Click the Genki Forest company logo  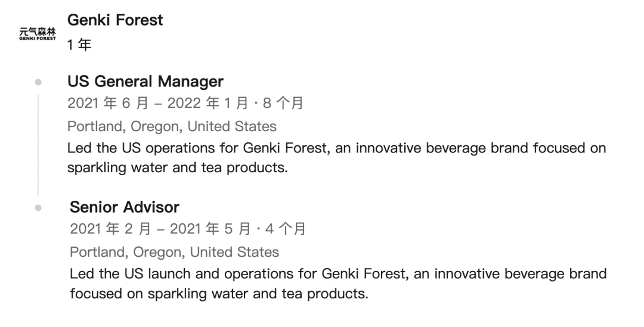38,33
